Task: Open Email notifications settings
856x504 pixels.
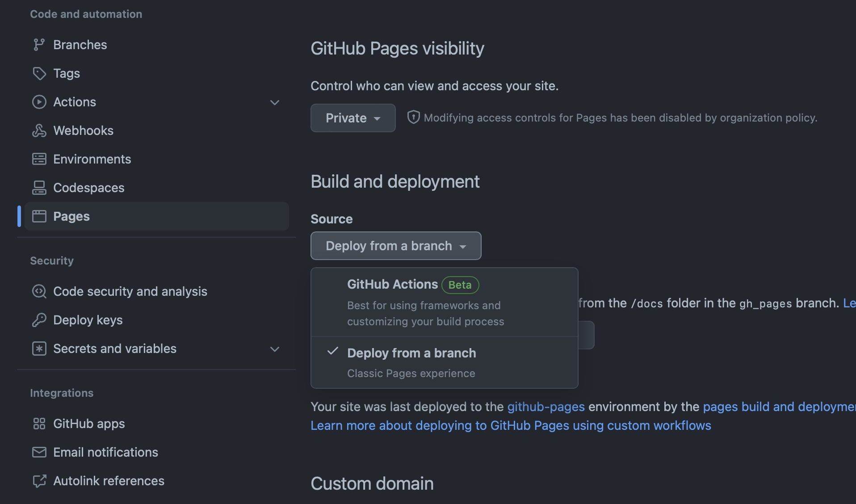Action: tap(156, 452)
